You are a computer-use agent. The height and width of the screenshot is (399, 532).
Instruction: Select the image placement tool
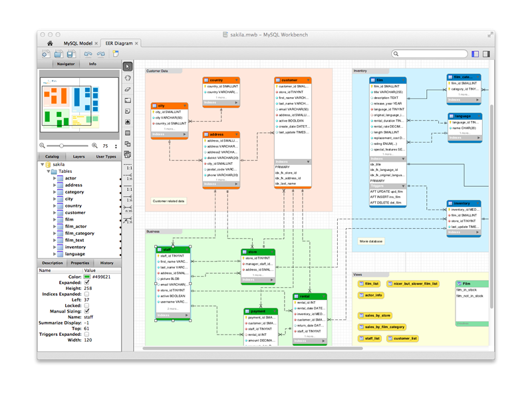click(128, 122)
